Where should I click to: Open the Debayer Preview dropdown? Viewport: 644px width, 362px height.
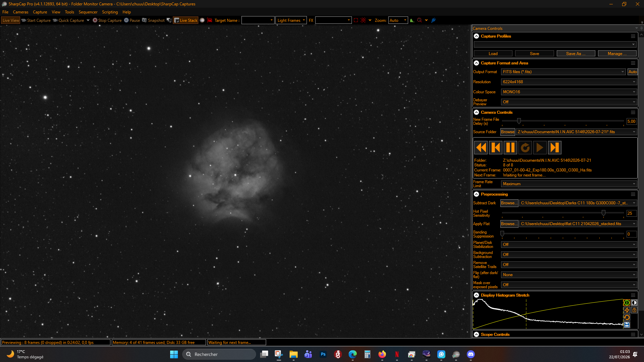[x=568, y=102]
